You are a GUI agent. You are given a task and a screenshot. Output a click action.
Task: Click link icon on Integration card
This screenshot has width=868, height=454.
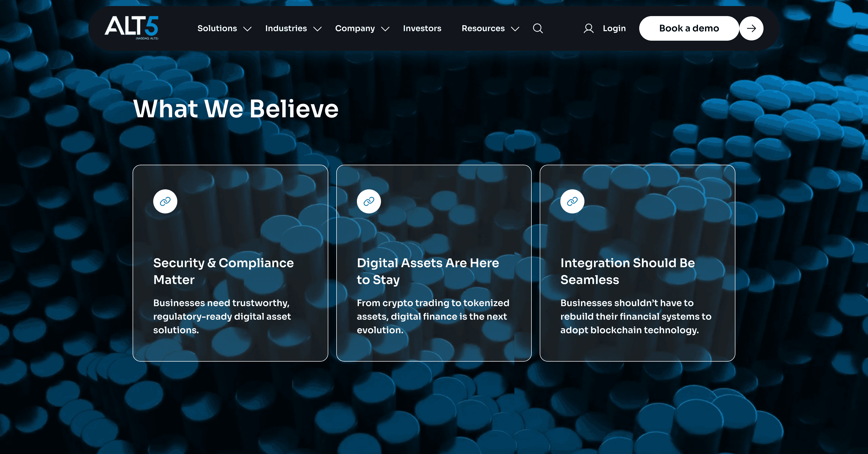coord(572,201)
